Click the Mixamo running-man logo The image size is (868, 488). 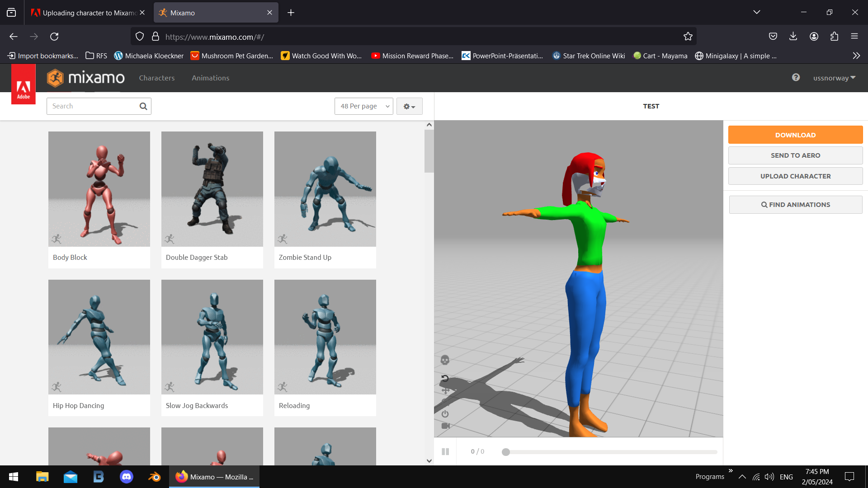pos(55,78)
